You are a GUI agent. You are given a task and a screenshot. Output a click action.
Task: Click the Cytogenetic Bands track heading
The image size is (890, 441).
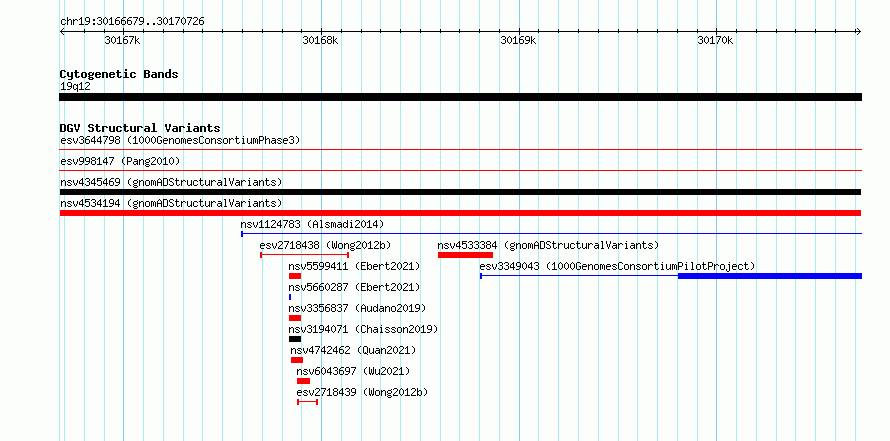pyautogui.click(x=119, y=74)
